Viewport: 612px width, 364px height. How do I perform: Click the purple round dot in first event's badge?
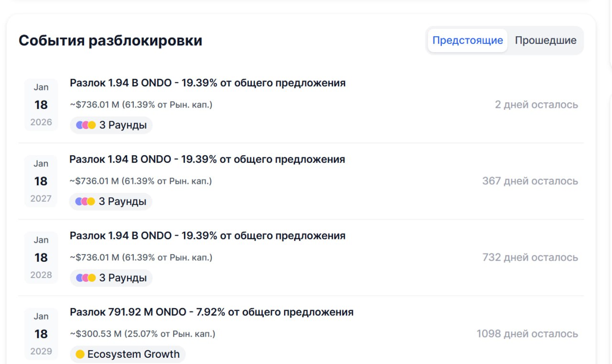[79, 125]
